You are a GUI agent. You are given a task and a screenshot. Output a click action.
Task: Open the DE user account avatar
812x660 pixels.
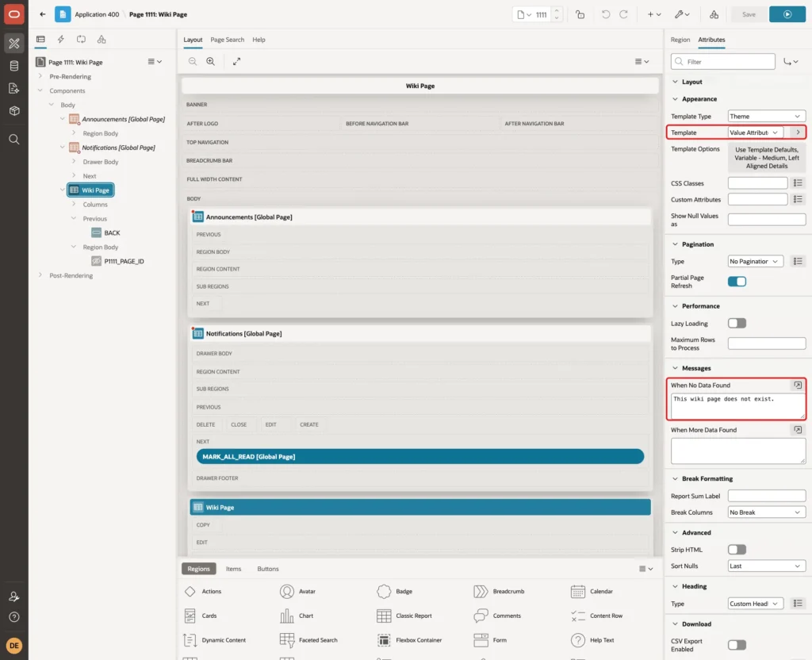coord(14,646)
